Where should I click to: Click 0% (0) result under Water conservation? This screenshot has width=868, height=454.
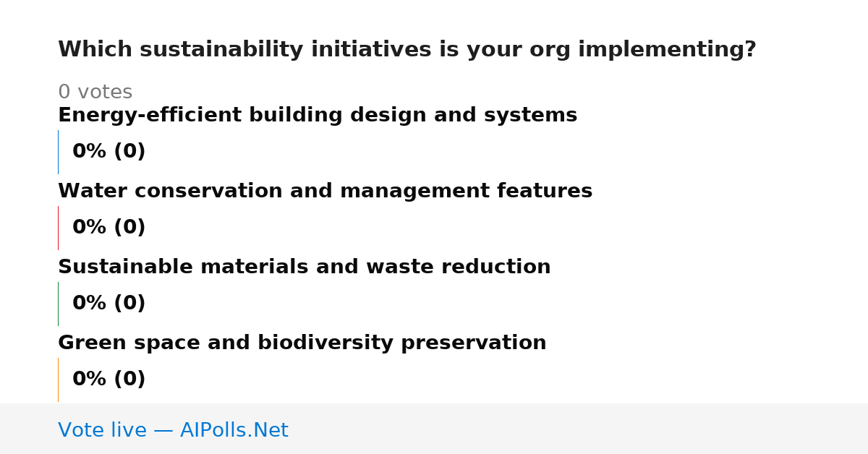109,228
